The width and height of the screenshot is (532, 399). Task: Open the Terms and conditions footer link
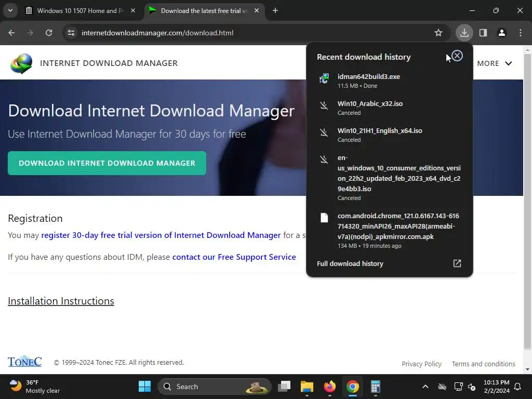click(484, 364)
